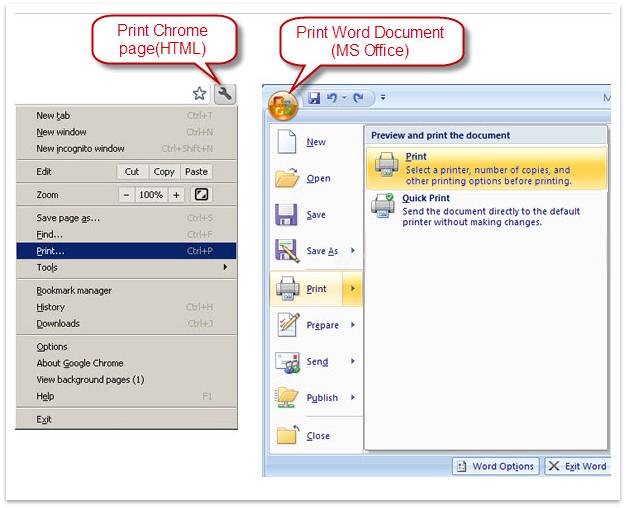Expand the Publish submenu arrow

[x=353, y=397]
